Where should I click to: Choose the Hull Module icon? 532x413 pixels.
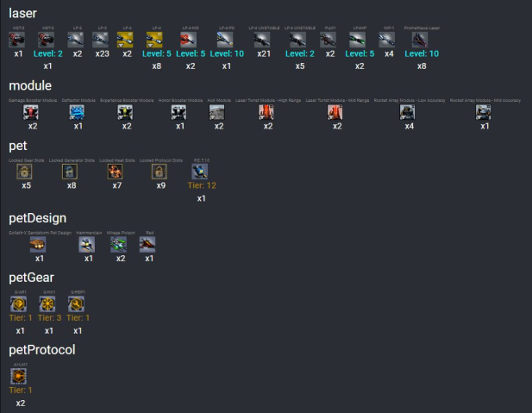pos(216,112)
